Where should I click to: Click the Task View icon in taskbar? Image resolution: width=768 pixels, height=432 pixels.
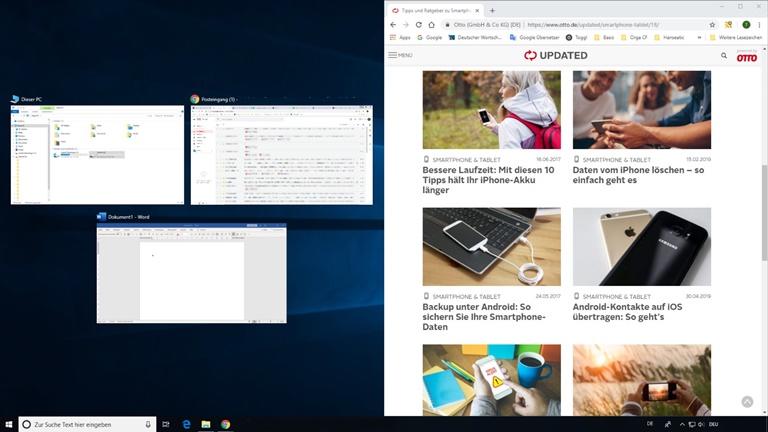click(166, 424)
